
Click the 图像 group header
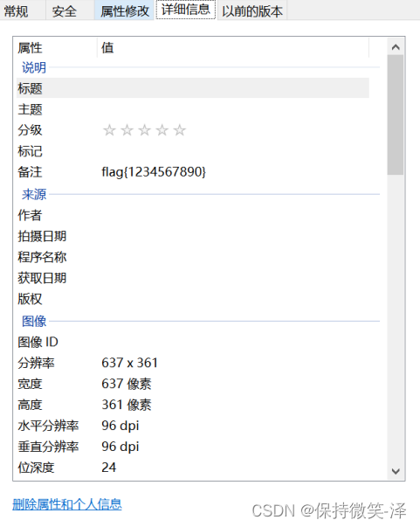point(34,322)
